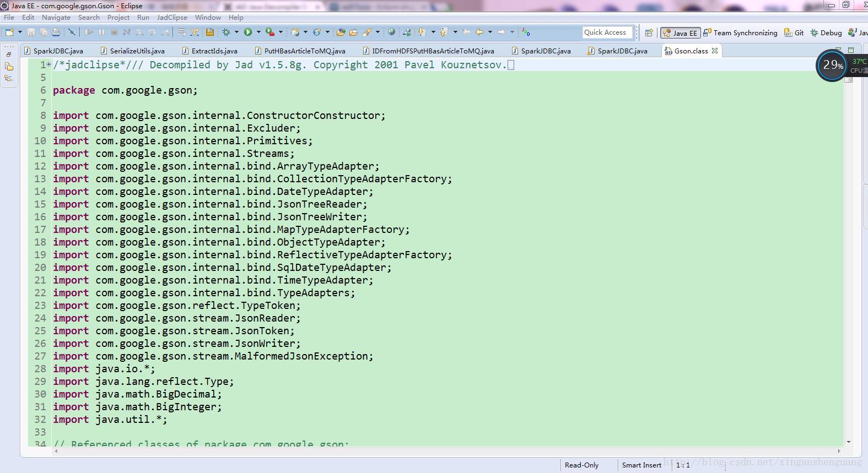Click the Step Into icon

139,32
